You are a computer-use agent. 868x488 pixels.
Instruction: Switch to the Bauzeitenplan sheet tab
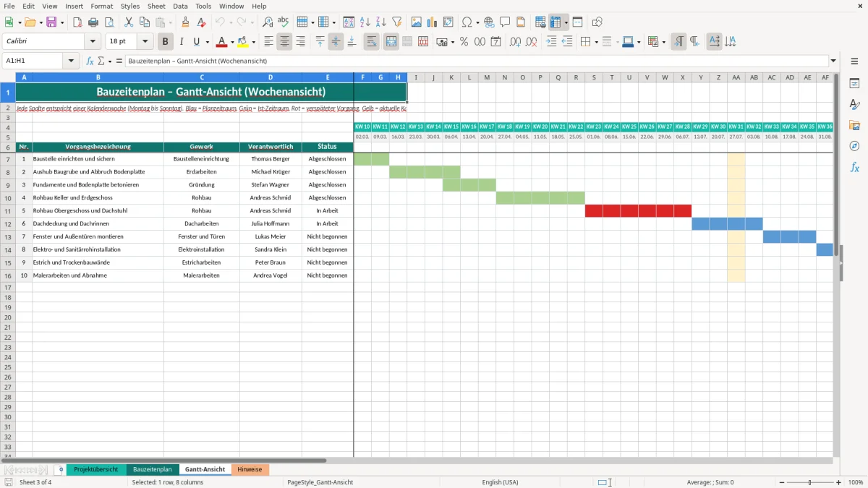tap(152, 469)
